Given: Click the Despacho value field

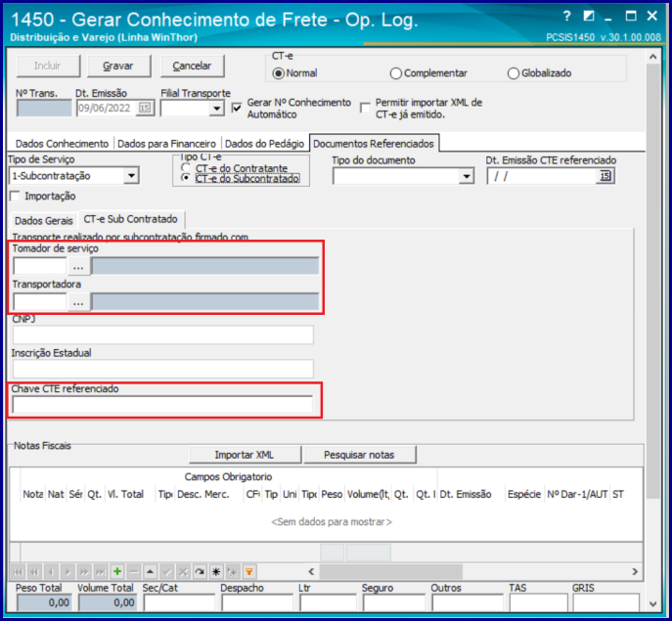Looking at the screenshot, I should [257, 602].
